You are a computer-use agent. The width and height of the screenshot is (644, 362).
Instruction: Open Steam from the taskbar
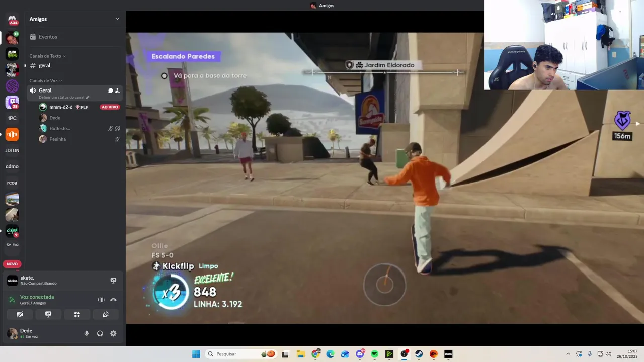419,354
